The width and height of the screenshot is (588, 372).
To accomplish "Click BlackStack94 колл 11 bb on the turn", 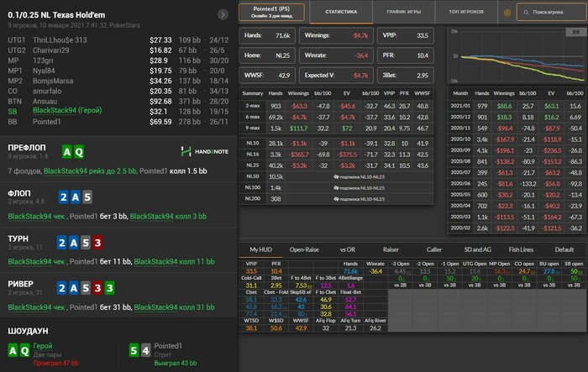I will point(174,262).
